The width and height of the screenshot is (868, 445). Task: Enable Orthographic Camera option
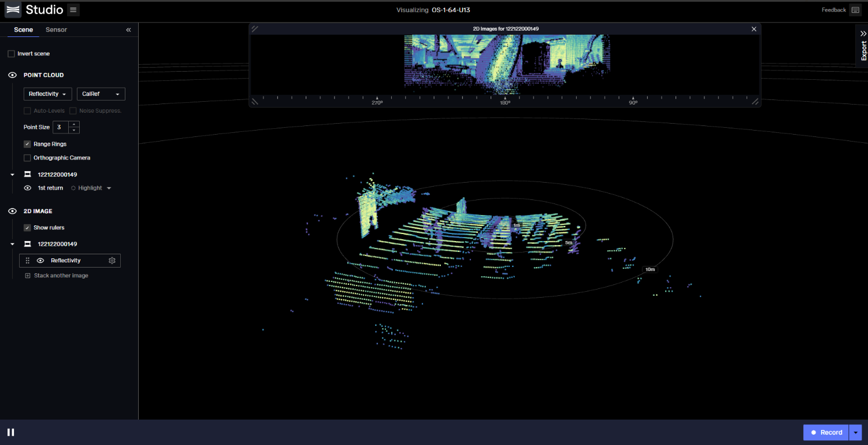click(27, 158)
